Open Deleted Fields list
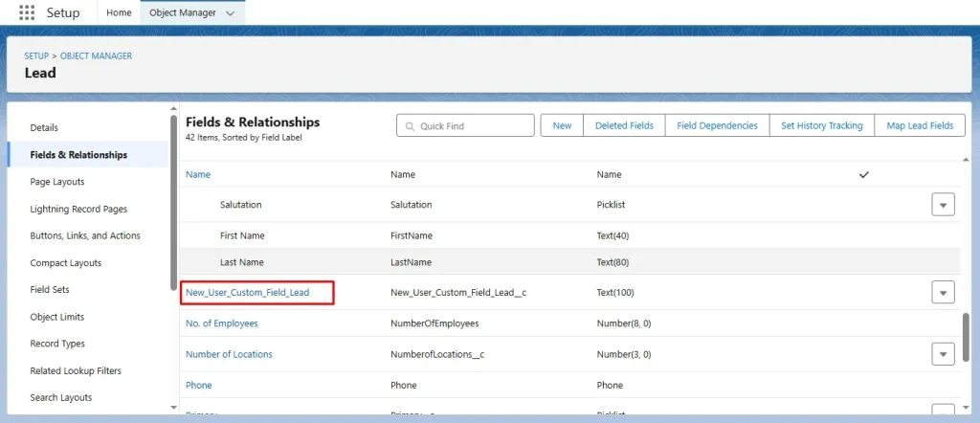Viewport: 980px width, 423px height. click(624, 126)
